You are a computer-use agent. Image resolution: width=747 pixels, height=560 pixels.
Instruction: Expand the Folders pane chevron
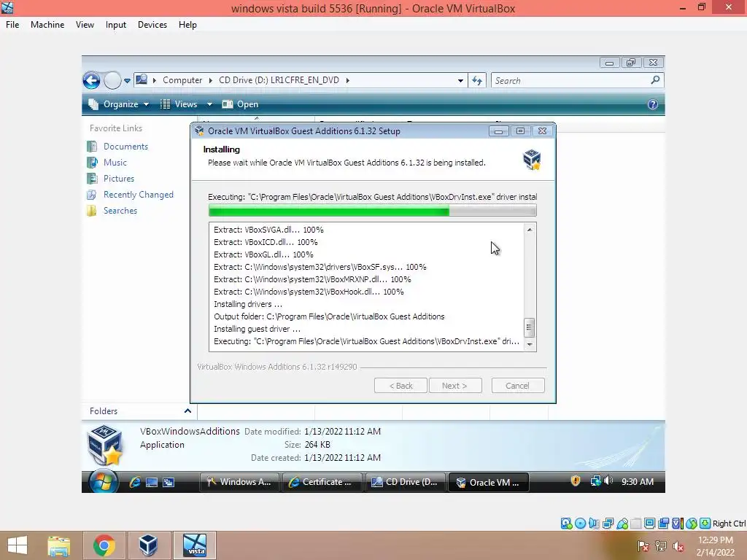pyautogui.click(x=187, y=411)
